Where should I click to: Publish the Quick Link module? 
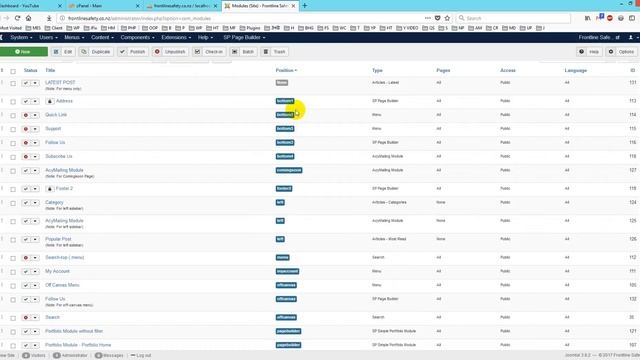click(x=26, y=115)
